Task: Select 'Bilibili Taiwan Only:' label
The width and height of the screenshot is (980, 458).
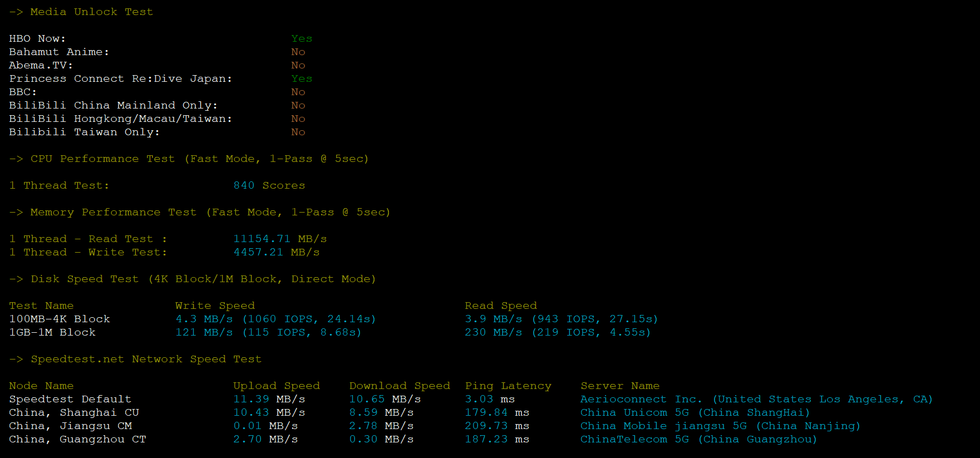Action: point(85,132)
